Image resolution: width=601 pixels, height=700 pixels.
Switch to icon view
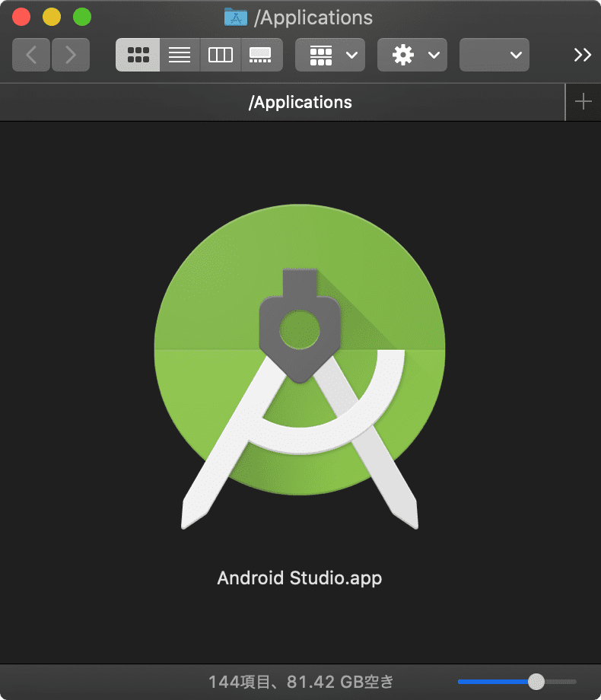pyautogui.click(x=138, y=55)
